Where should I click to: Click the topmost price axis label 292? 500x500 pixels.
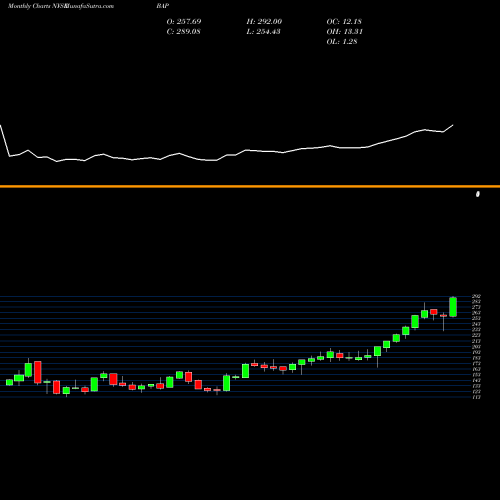pos(476,296)
